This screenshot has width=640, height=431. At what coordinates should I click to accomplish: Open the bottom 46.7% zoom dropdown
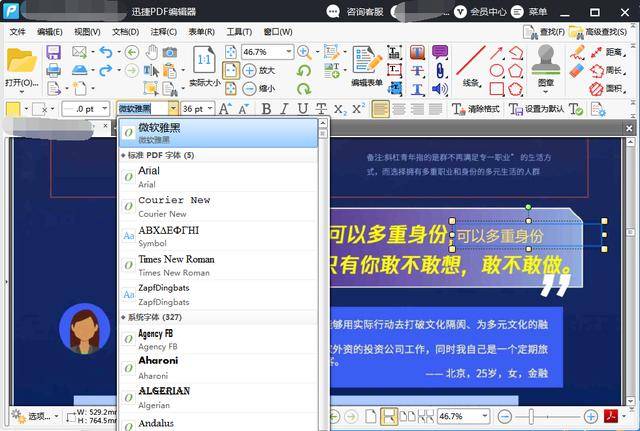484,416
